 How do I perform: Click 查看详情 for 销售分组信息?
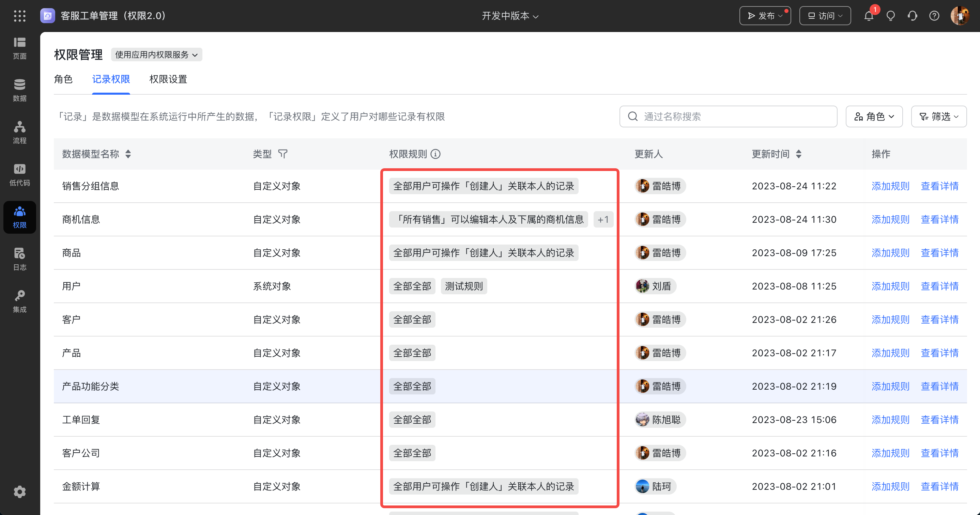tap(939, 186)
